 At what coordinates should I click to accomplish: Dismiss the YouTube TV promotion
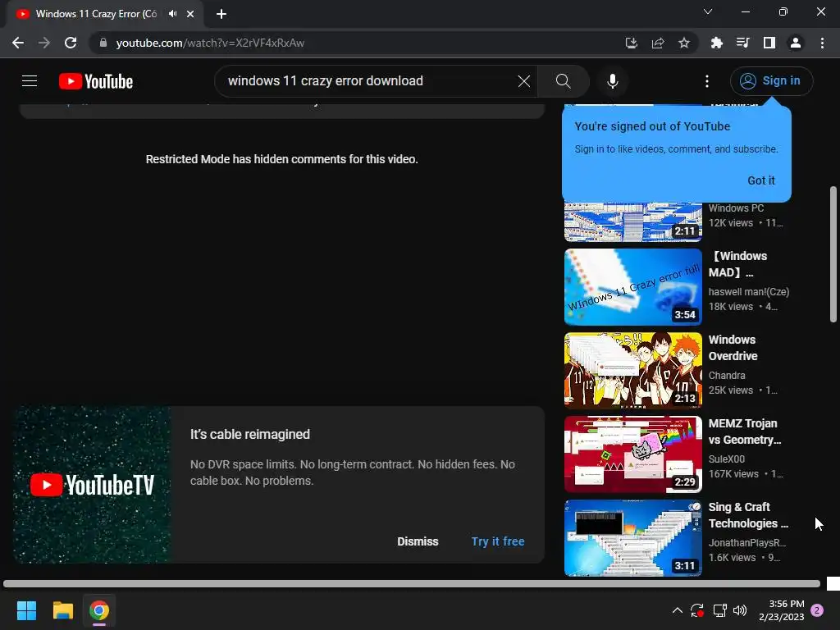point(418,541)
